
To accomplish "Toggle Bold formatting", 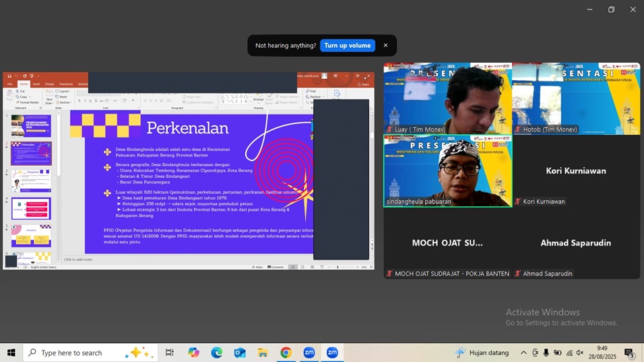I will [x=79, y=100].
